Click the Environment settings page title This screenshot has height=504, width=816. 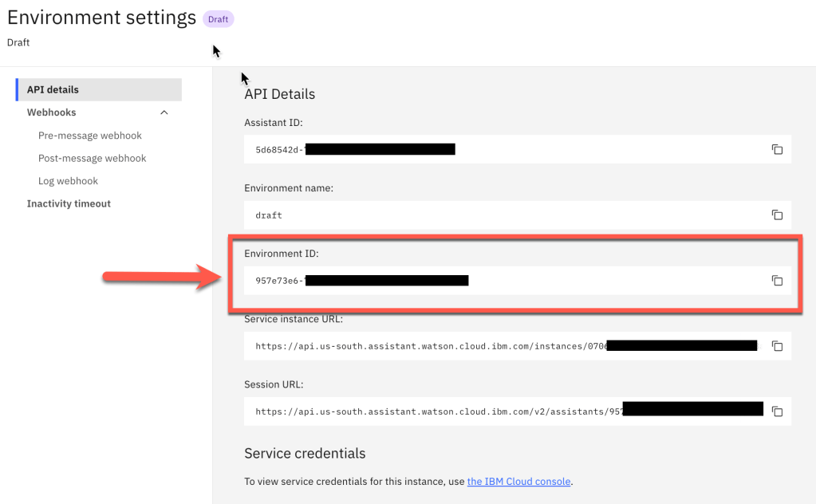(x=101, y=18)
